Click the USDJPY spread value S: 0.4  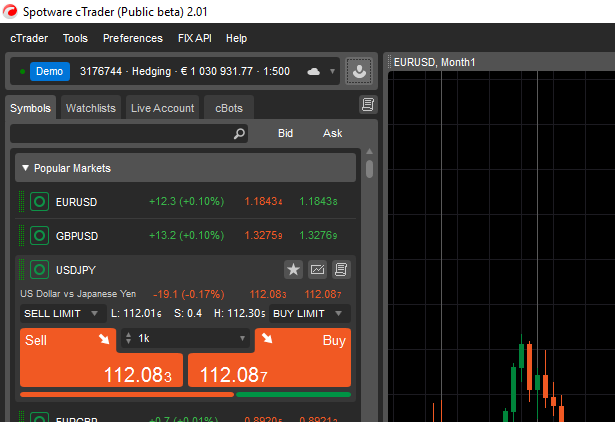pos(188,313)
